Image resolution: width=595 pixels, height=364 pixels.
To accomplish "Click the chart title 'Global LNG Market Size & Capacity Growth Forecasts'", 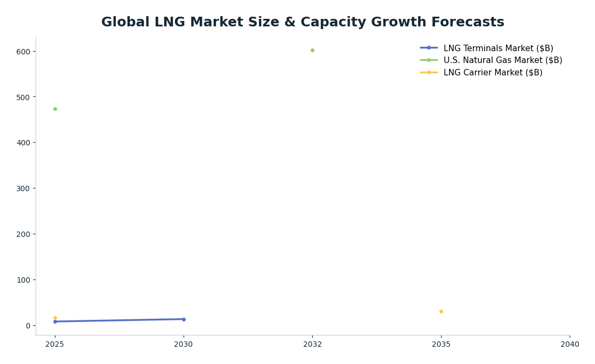I will pos(303,22).
